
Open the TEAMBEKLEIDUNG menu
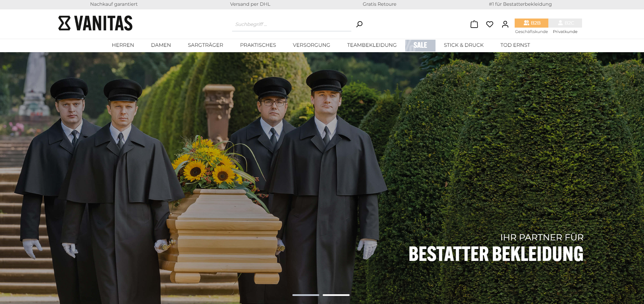click(372, 45)
